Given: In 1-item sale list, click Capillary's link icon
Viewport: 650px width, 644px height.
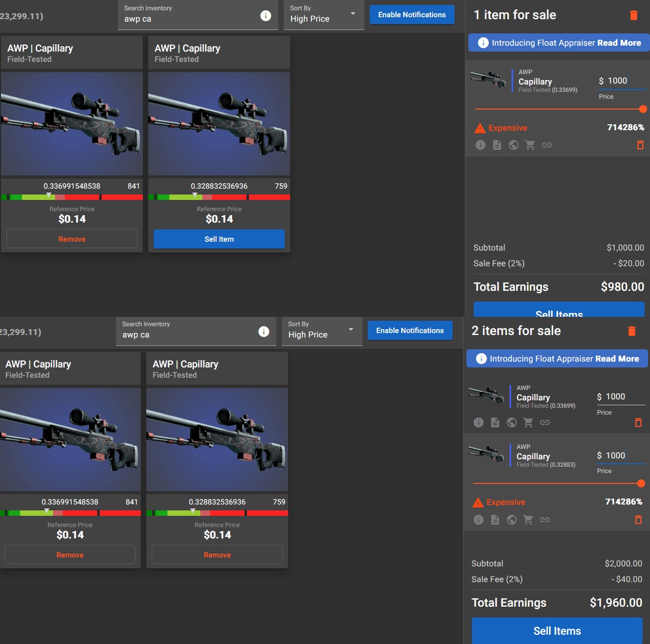Looking at the screenshot, I should pyautogui.click(x=547, y=145).
